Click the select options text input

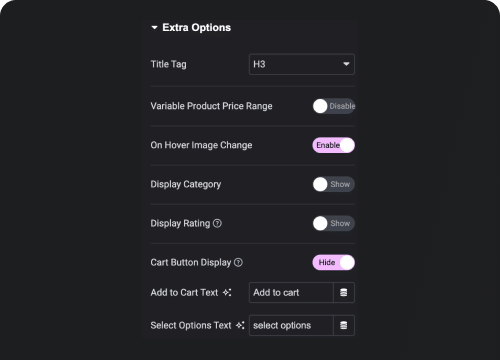coord(291,325)
